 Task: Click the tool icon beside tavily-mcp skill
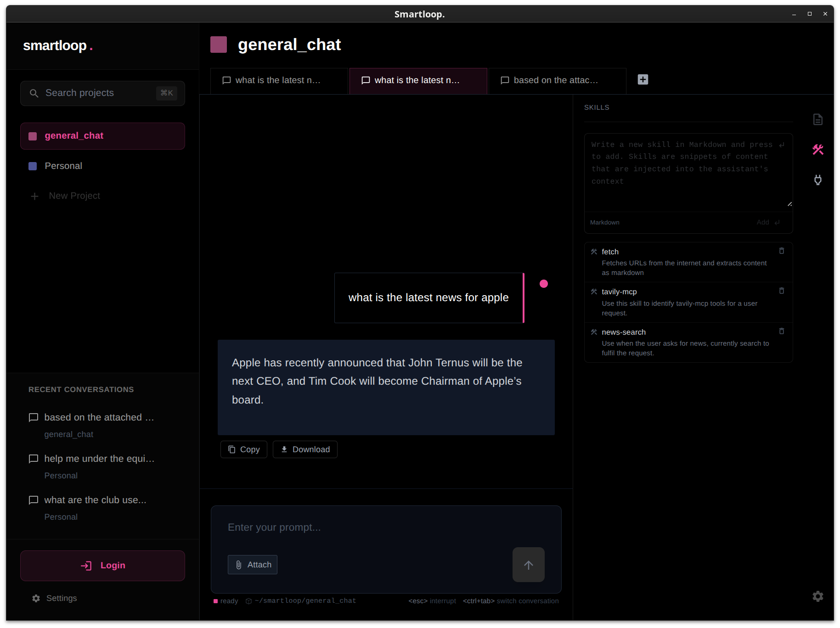click(594, 292)
